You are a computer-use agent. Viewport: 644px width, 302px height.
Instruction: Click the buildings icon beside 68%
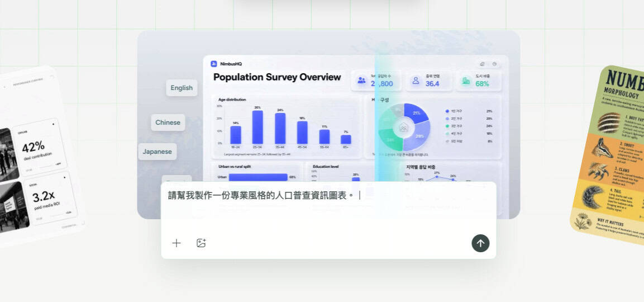pos(466,80)
